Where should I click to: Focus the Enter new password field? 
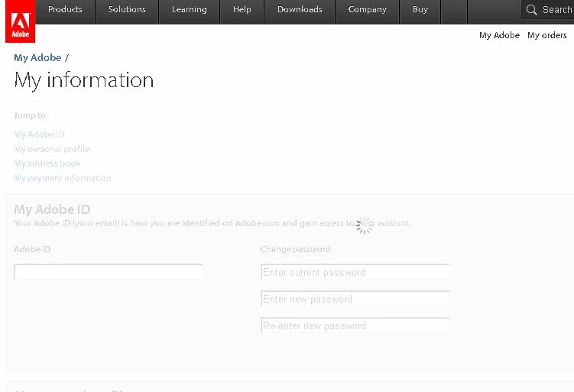point(355,299)
